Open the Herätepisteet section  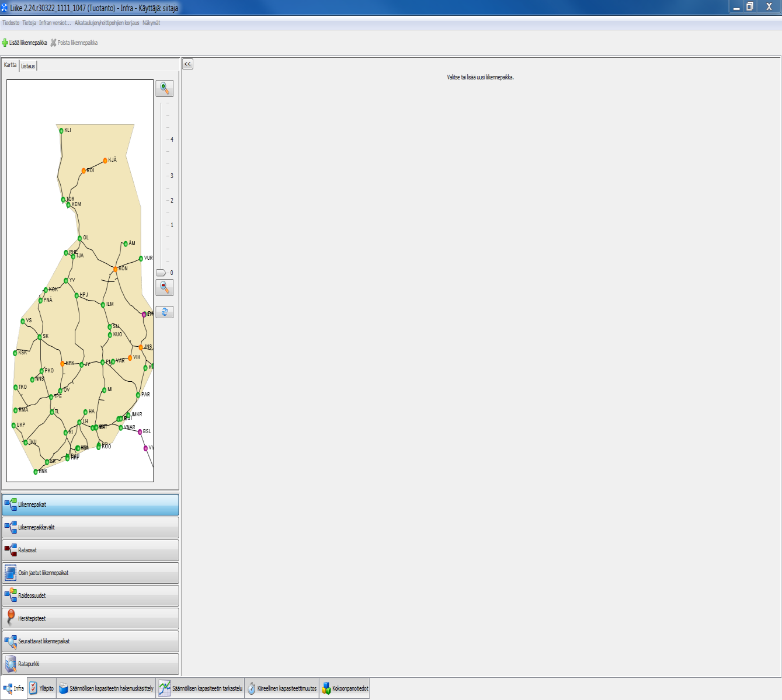click(x=91, y=618)
